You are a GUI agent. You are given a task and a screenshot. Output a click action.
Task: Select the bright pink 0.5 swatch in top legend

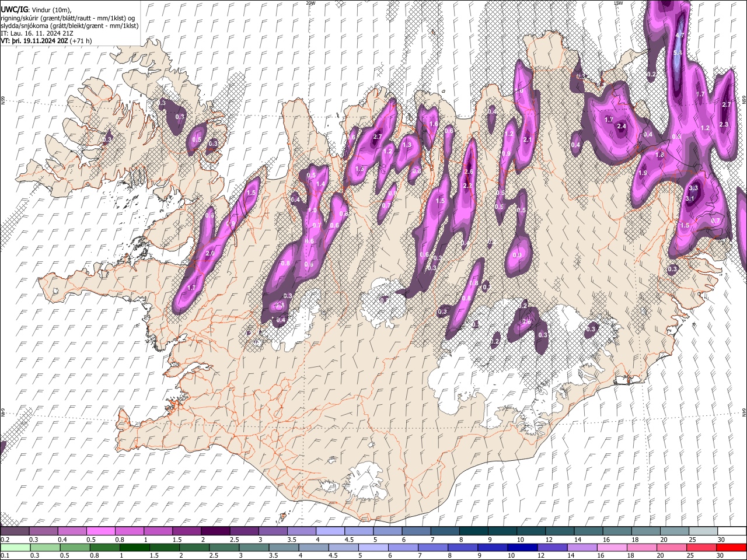100,531
